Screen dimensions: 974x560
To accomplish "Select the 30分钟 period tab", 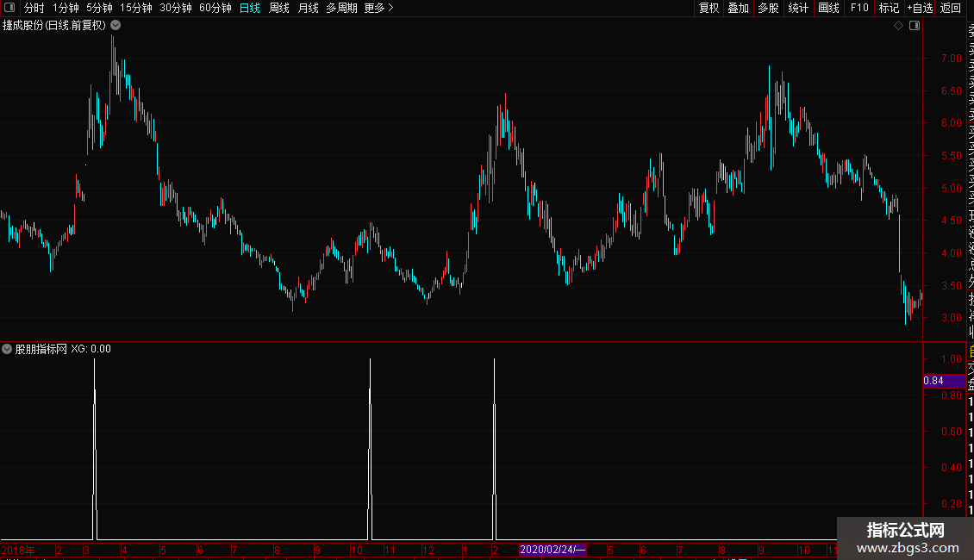I will point(176,8).
